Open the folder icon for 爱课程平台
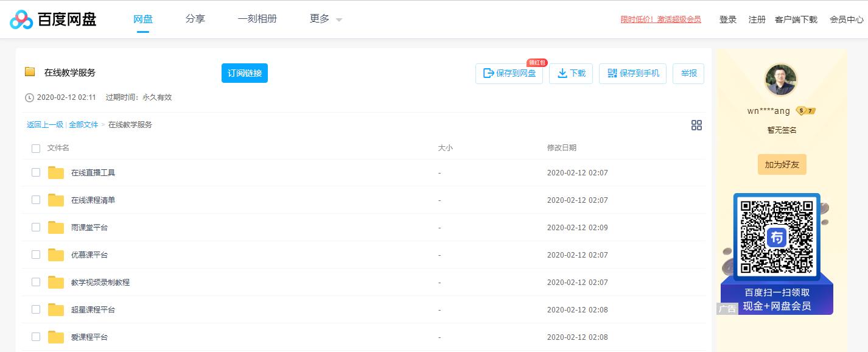 click(x=56, y=337)
